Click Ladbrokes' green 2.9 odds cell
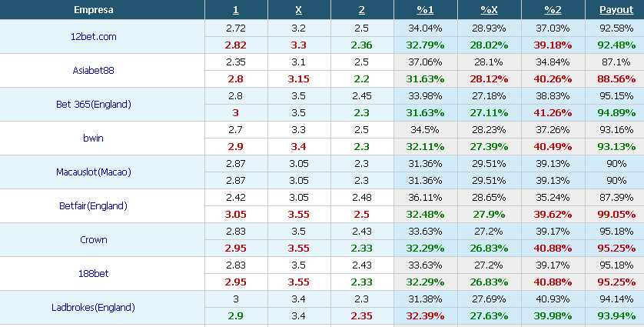This screenshot has height=327, width=644. (x=235, y=316)
